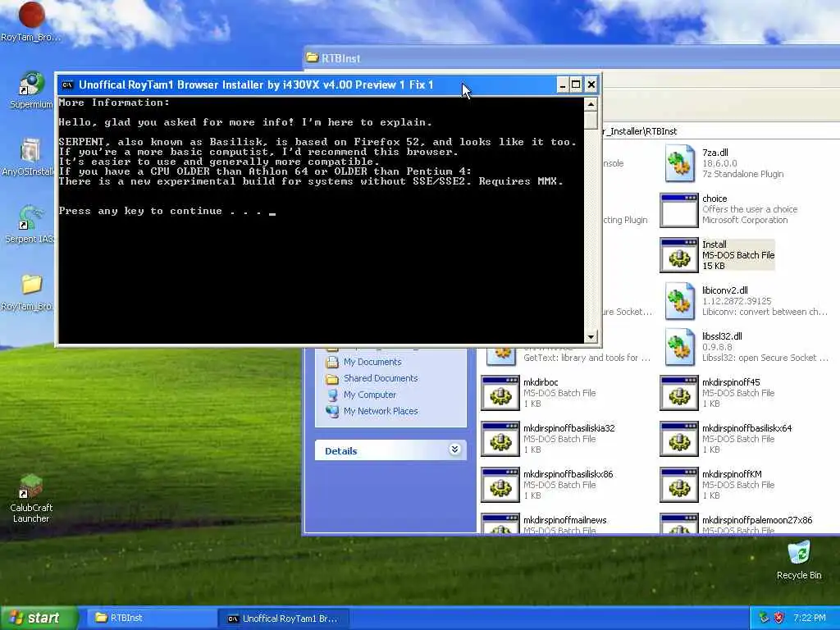Click the console scrollbar up arrow
Image resolution: width=840 pixels, height=630 pixels.
coord(591,104)
